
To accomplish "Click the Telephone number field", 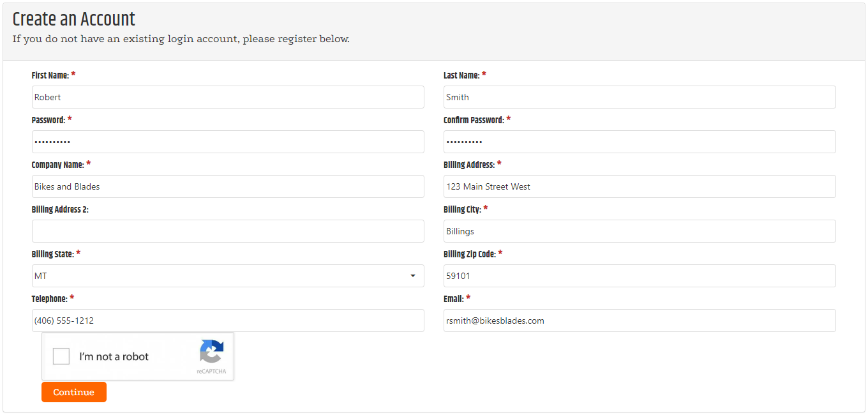I will (x=228, y=321).
